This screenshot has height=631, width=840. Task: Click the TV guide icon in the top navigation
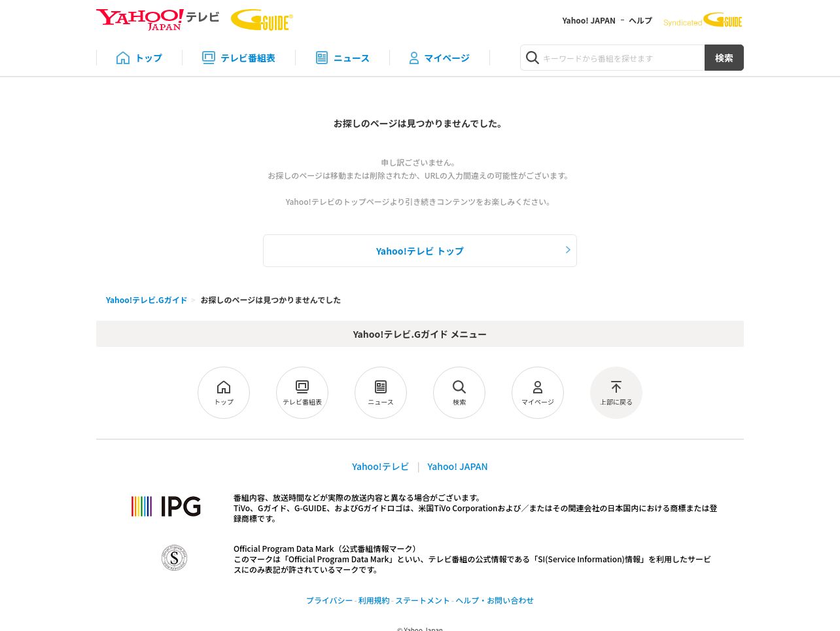[208, 58]
